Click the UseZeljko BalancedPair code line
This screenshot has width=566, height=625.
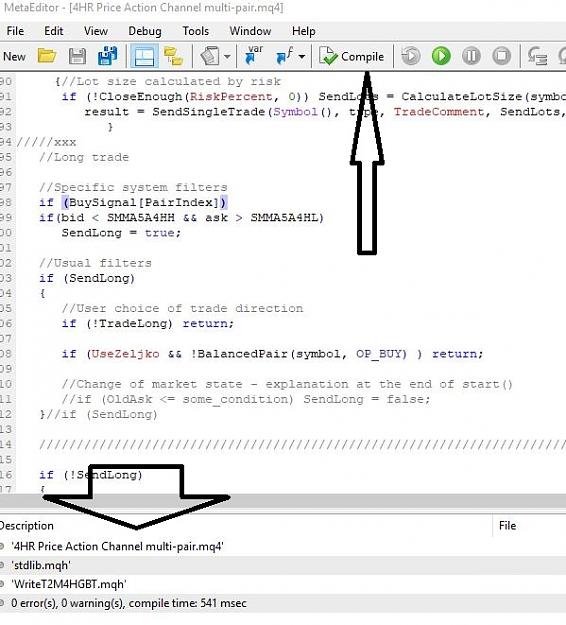[272, 354]
